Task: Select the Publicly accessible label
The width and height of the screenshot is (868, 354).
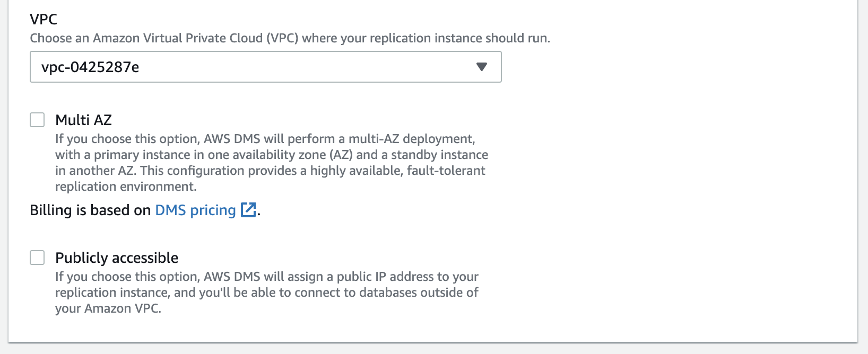Action: (117, 258)
